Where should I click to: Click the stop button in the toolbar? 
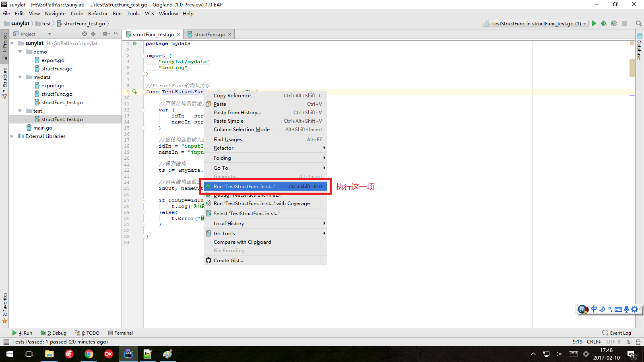pos(624,24)
